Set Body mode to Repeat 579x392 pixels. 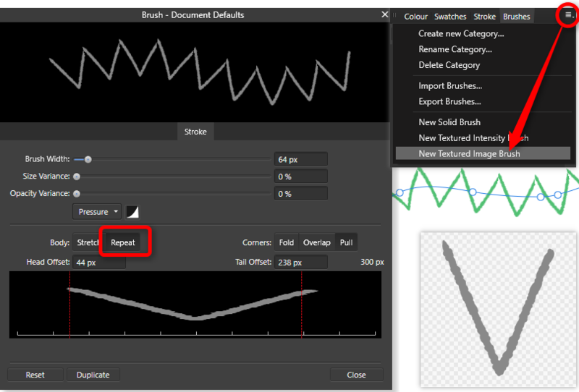(123, 242)
